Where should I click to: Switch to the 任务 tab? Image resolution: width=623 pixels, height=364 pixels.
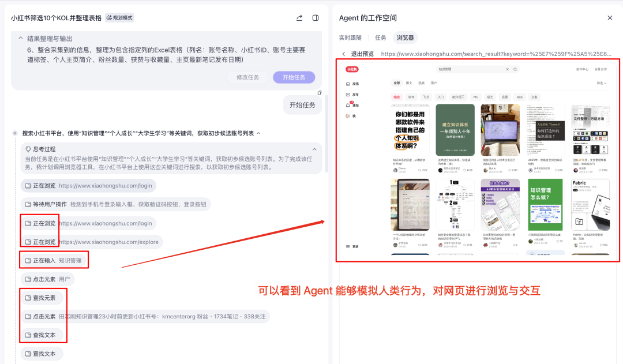[380, 37]
